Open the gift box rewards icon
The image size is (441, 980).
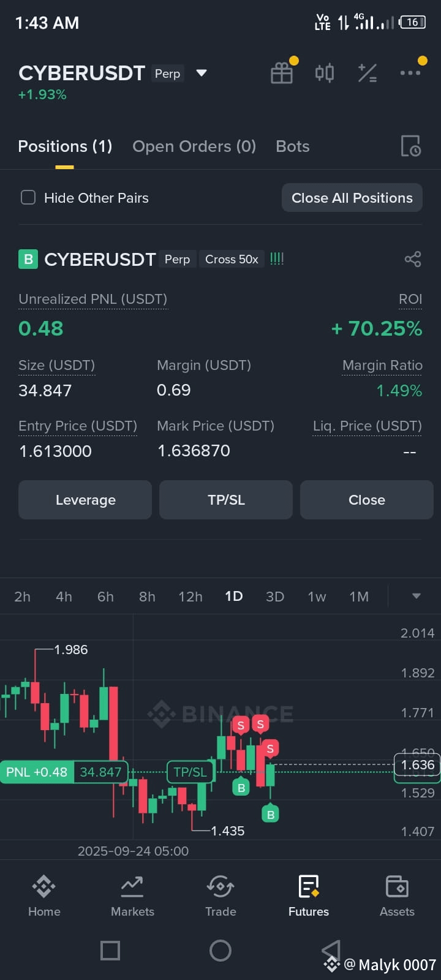(282, 73)
